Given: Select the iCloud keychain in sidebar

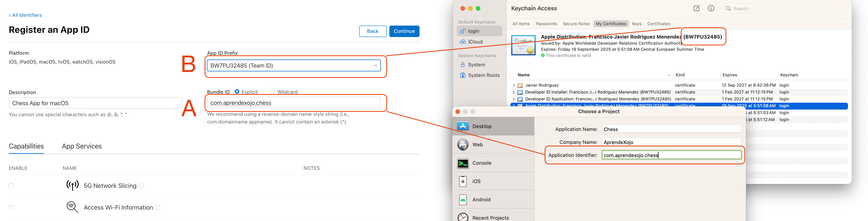Looking at the screenshot, I should click(475, 42).
